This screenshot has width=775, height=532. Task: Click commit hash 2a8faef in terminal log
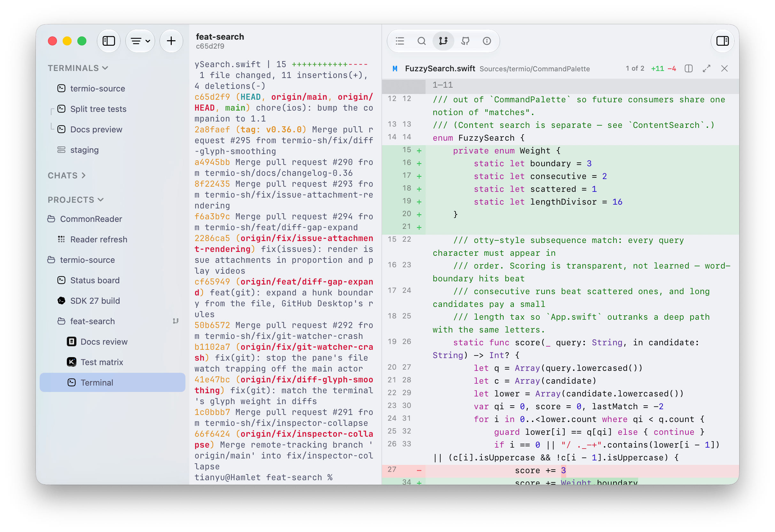(212, 129)
